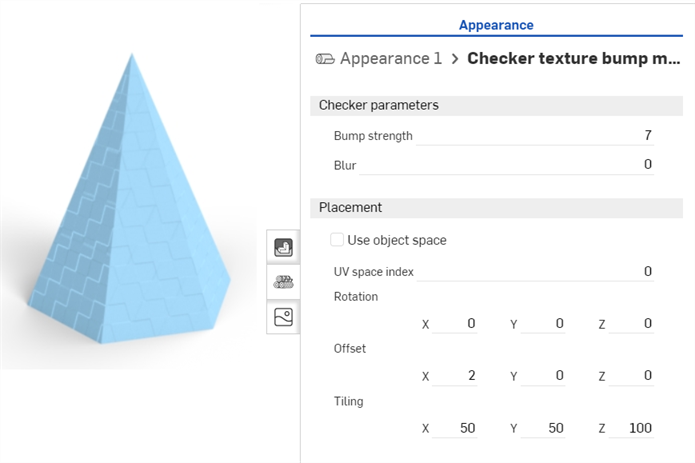Open the Appearance panel side icon
The height and width of the screenshot is (463, 695).
[283, 247]
